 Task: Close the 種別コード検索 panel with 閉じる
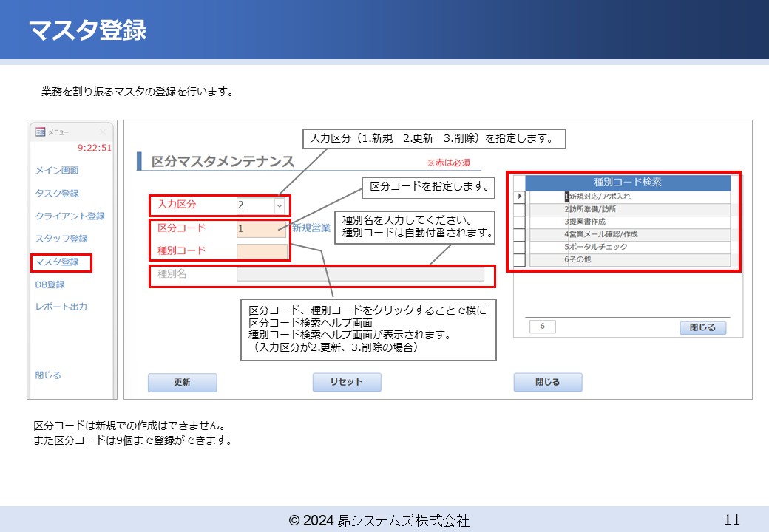[x=702, y=327]
